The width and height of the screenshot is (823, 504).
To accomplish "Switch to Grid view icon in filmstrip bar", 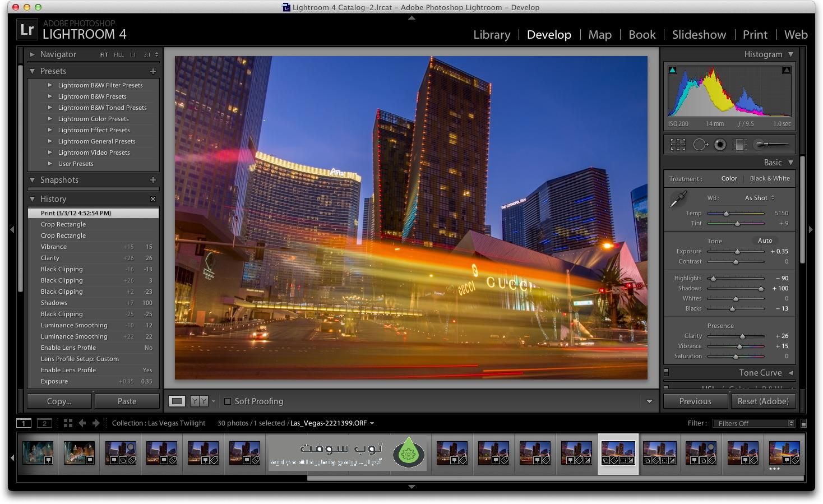I will [68, 423].
